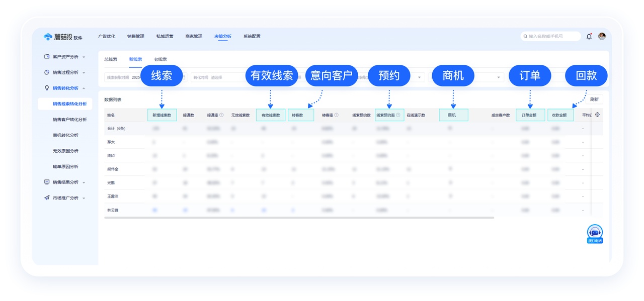Expand the 商机 filter dropdown arrow

(498, 76)
